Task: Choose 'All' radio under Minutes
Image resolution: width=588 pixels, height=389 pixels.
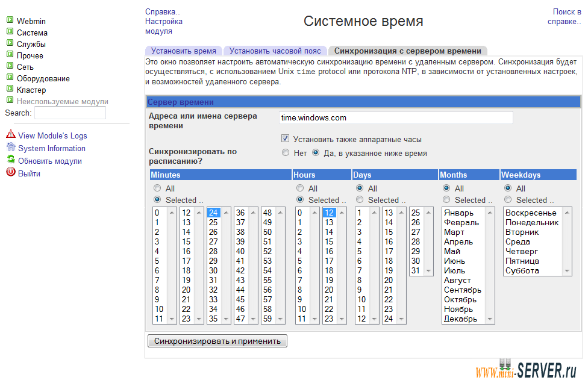Action: click(157, 188)
